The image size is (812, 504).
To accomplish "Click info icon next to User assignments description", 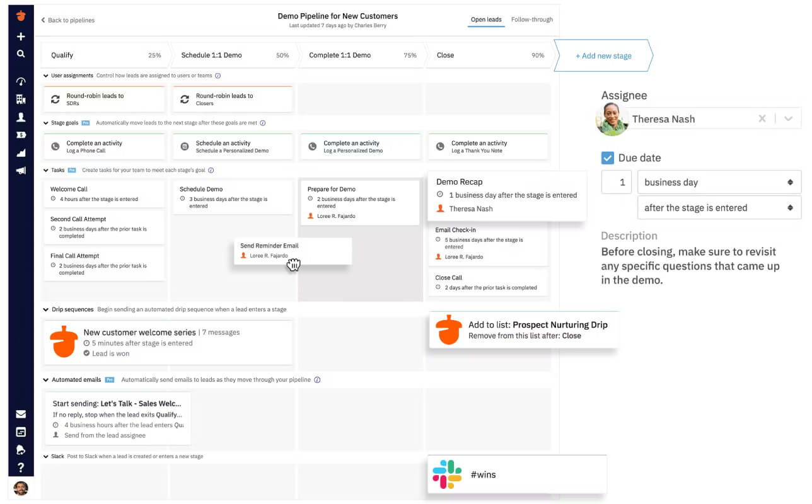I will 218,76.
